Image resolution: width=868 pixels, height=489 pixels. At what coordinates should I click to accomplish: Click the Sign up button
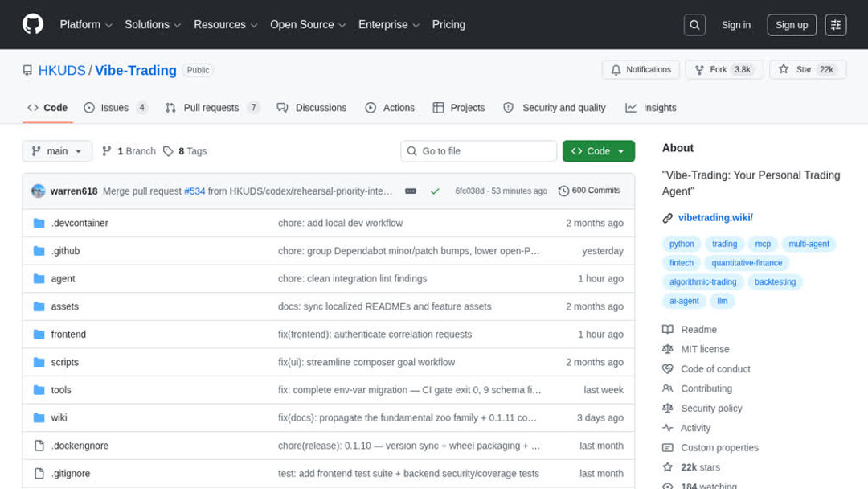792,25
